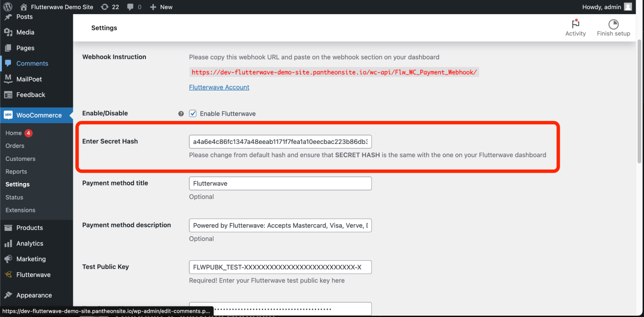The image size is (644, 317).
Task: Click the Analytics bar chart icon
Action: click(8, 244)
